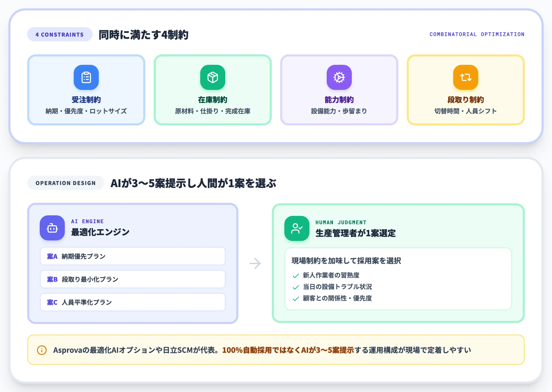Click the robot icon beside 最適化エンジン
The image size is (552, 392).
click(x=52, y=228)
